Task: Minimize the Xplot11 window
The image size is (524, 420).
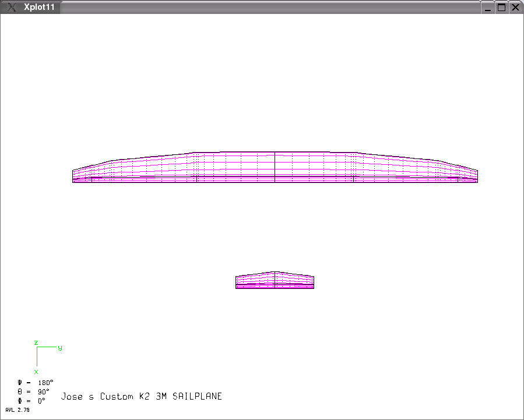Action: tap(488, 8)
